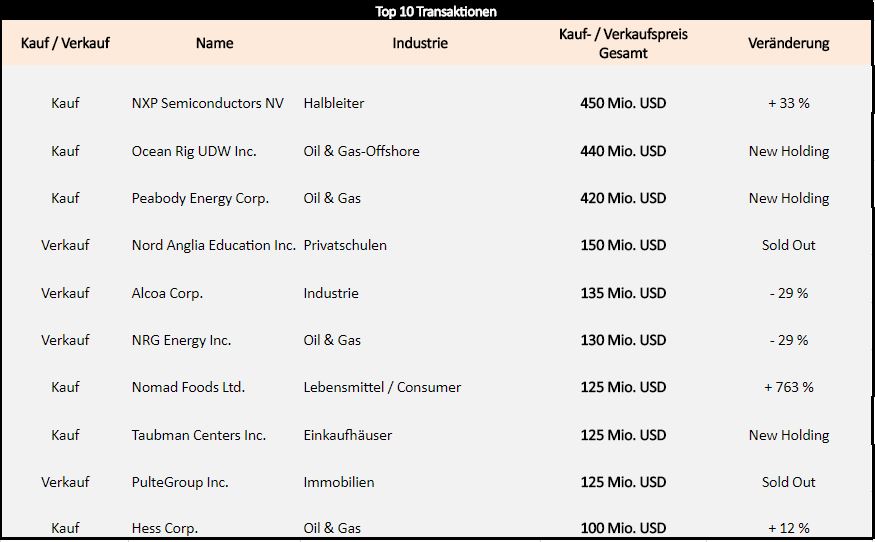Screen dimensions: 875x542
Task: Select the Ocean Rig UDW Inc. entry
Action: pos(194,151)
